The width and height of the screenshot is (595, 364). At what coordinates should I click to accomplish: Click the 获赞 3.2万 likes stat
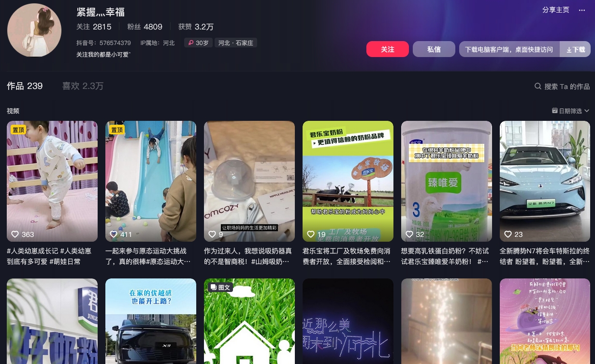point(196,27)
